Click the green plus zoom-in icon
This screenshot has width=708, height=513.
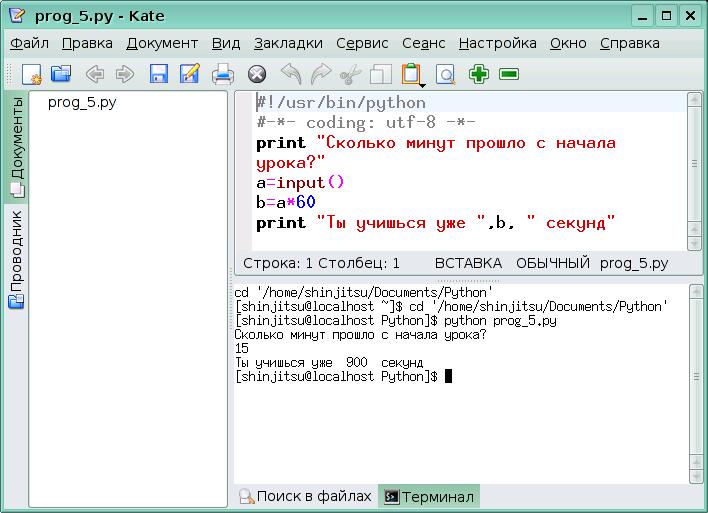[x=479, y=74]
